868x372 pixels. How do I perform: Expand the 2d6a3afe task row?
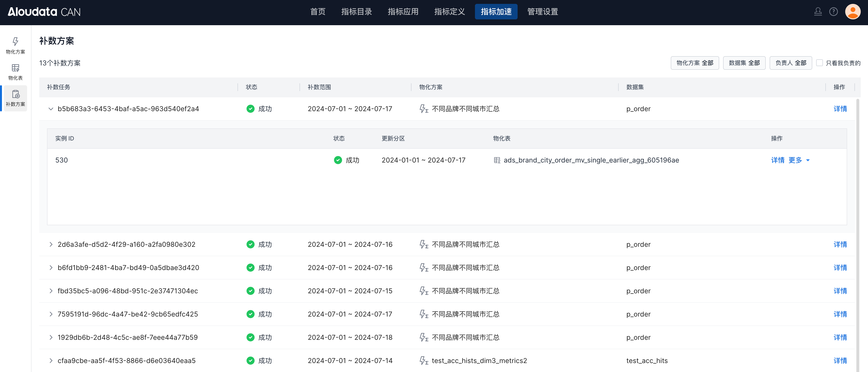point(51,245)
